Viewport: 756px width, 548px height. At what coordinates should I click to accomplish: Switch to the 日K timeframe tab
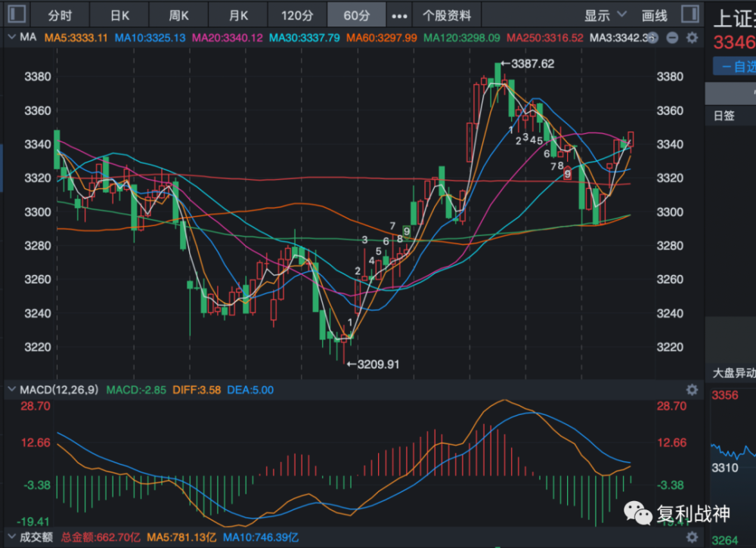click(x=119, y=16)
